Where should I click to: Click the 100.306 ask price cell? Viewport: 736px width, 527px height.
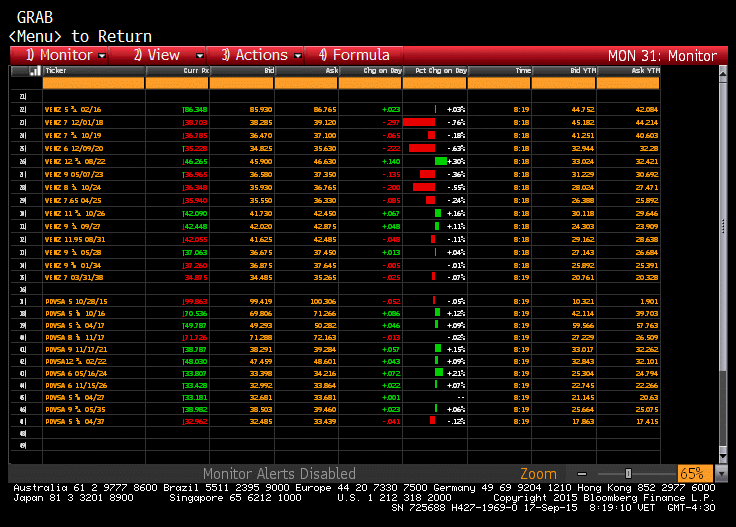[323, 302]
